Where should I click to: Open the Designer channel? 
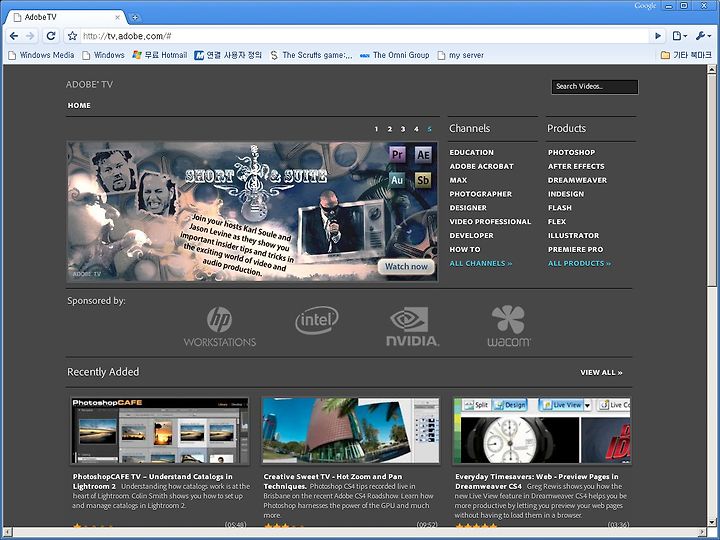(x=468, y=208)
